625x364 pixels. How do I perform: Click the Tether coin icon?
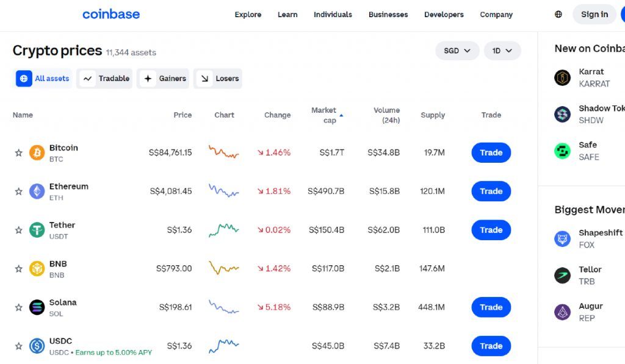(37, 230)
